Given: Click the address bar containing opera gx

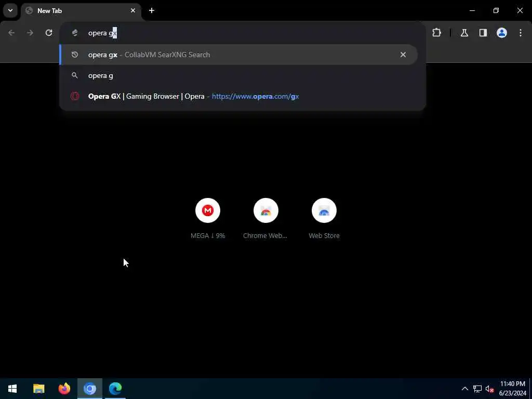Looking at the screenshot, I should pos(243,33).
